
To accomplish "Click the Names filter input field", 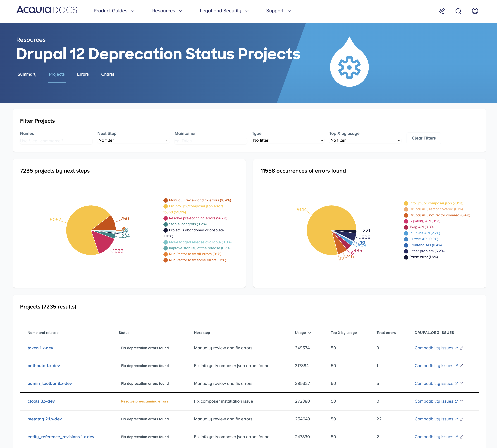I will 56,141.
